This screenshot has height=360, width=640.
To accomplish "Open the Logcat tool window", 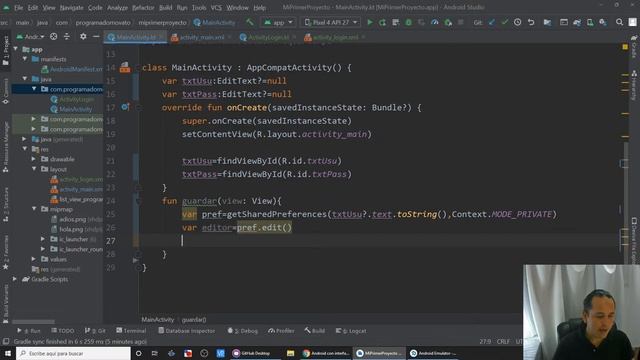I will pos(351,331).
